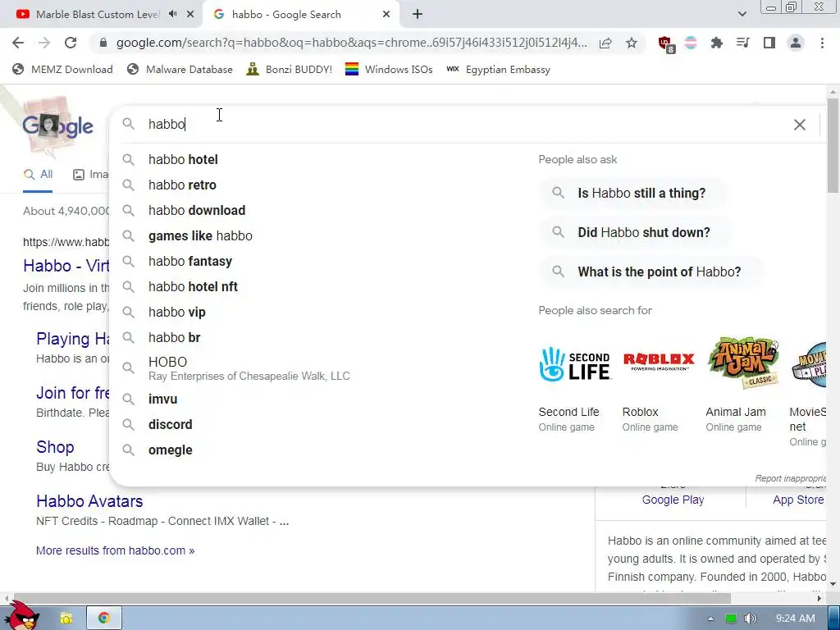Open Habbo Avatars result link
The width and height of the screenshot is (840, 630).
89,501
